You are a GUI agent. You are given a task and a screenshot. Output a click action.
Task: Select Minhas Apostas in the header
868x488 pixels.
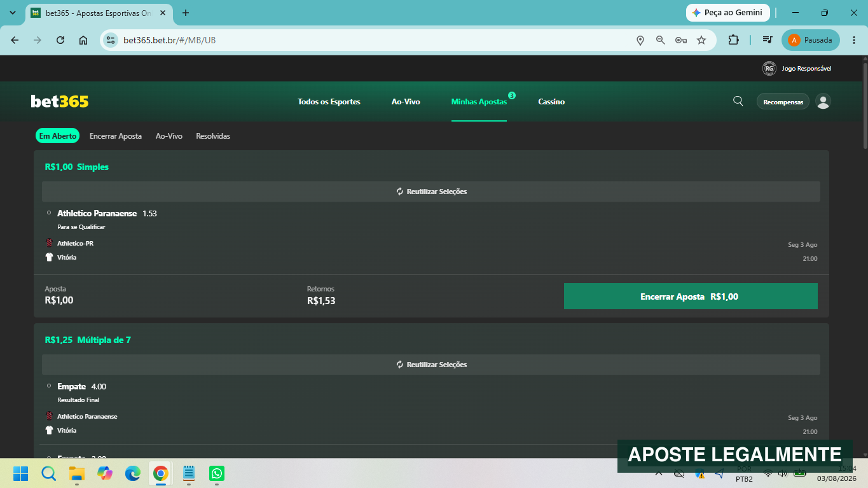click(479, 102)
